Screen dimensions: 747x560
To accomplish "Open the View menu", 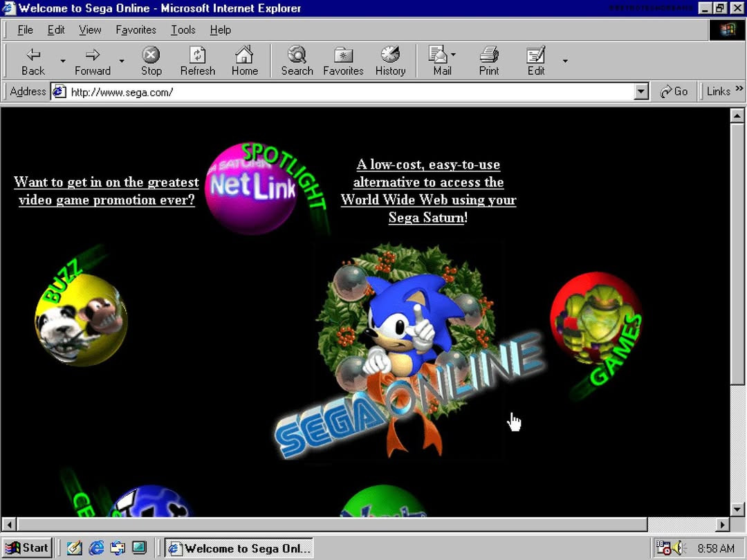I will click(90, 30).
